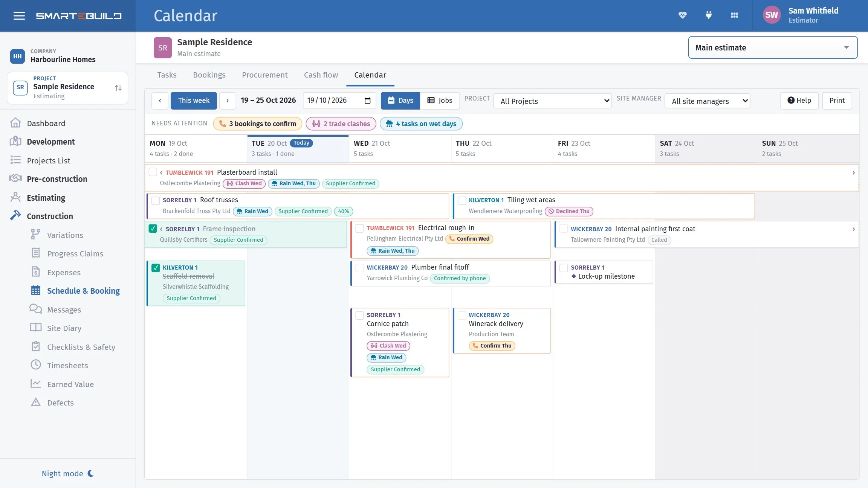The width and height of the screenshot is (868, 488).
Task: Open the Cash flow tab
Action: pyautogui.click(x=321, y=75)
